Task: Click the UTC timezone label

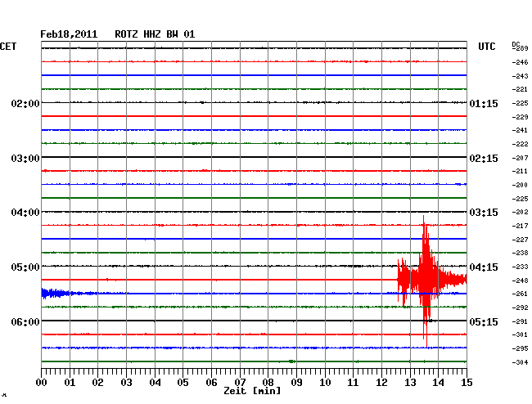Action: 486,47
